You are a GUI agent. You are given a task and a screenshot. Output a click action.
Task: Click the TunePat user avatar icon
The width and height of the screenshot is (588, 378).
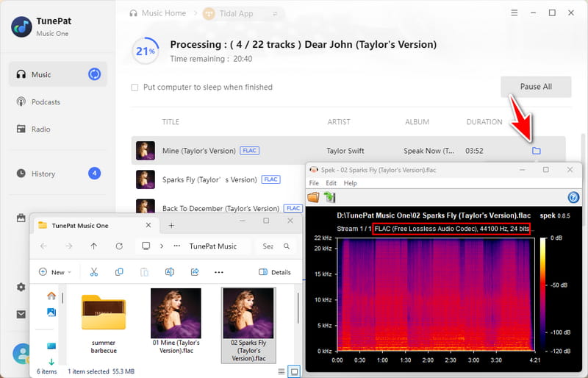[22, 353]
